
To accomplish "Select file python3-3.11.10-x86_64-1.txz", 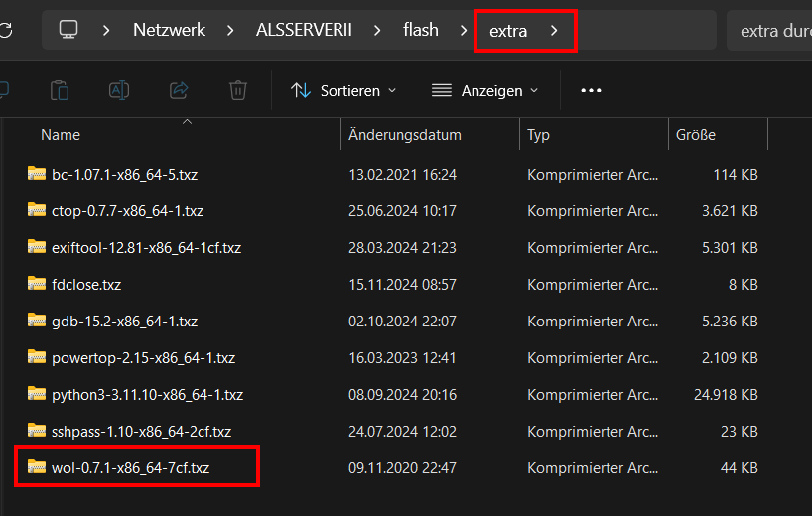I will pos(147,395).
